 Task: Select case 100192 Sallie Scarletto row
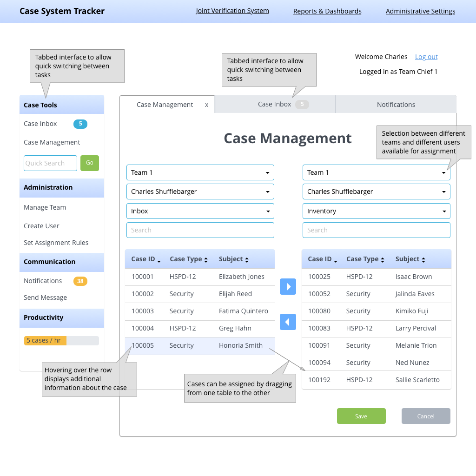click(x=377, y=380)
